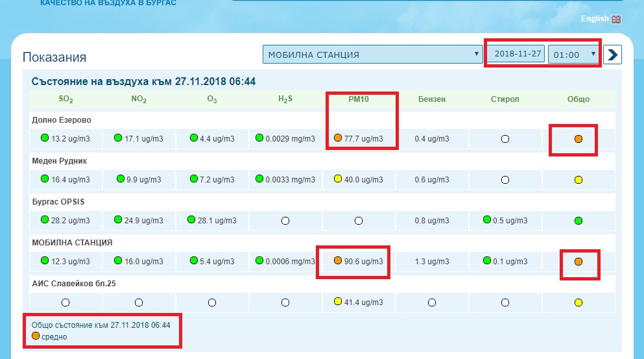Click the O3 column header

[212, 99]
